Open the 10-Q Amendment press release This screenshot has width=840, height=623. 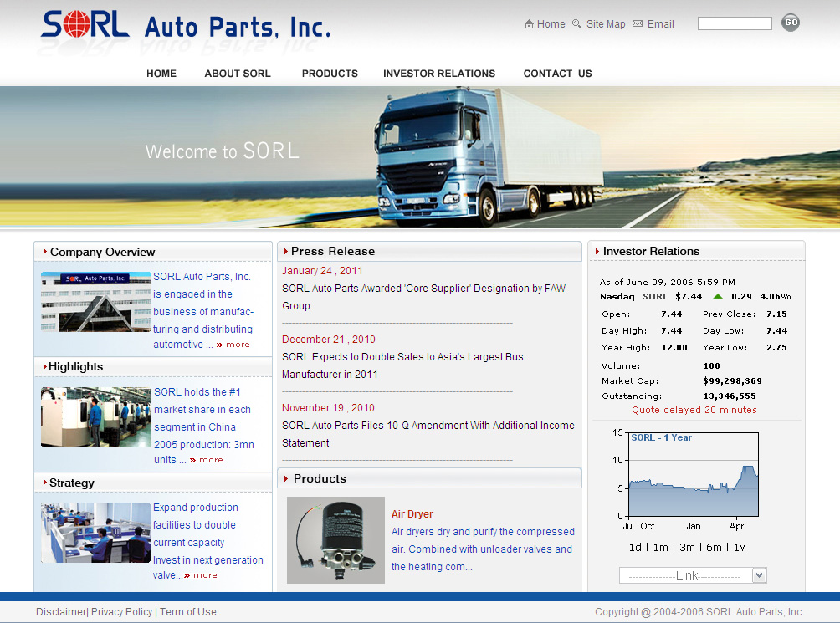click(x=428, y=434)
